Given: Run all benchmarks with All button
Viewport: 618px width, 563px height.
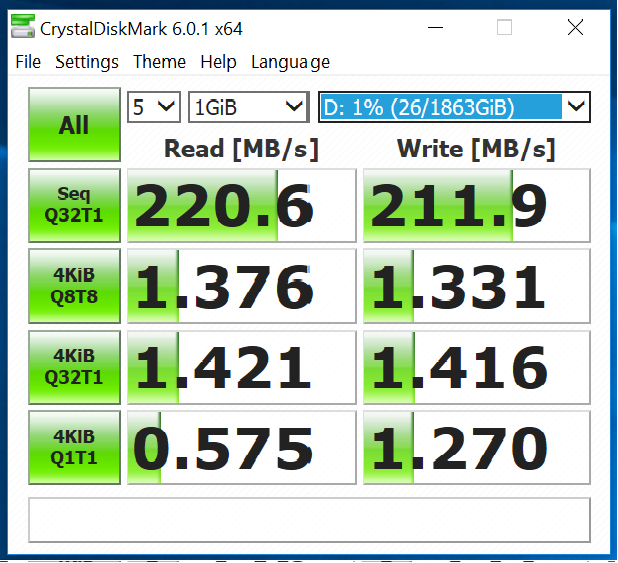Looking at the screenshot, I should click(74, 124).
